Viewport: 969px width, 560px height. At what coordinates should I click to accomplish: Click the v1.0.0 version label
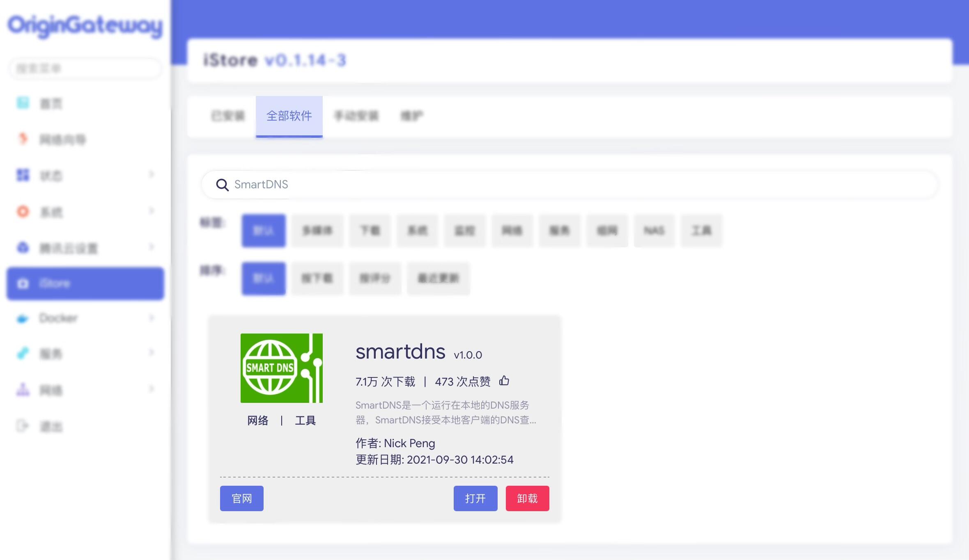coord(468,355)
